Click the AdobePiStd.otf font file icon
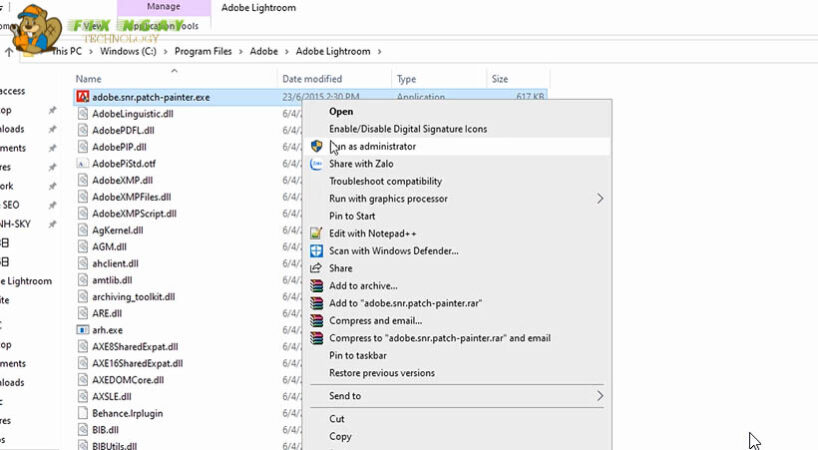818x450 pixels. [82, 164]
